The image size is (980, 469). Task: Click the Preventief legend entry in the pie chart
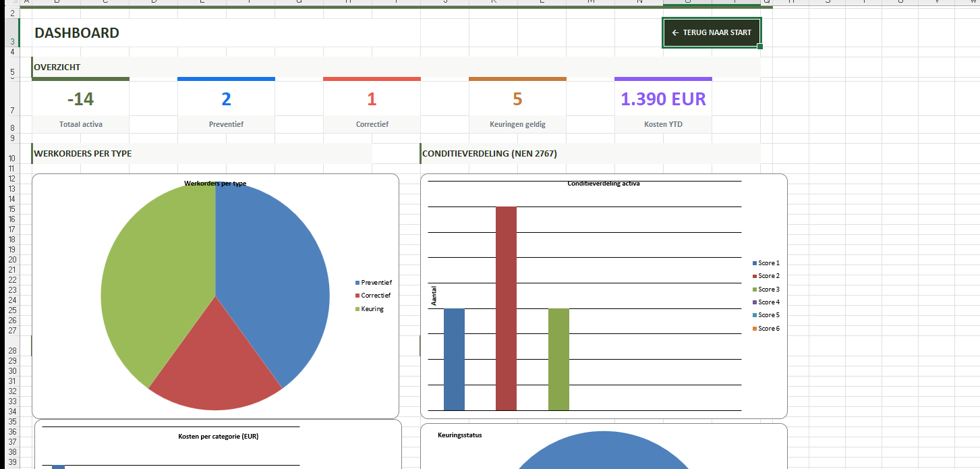pos(376,283)
